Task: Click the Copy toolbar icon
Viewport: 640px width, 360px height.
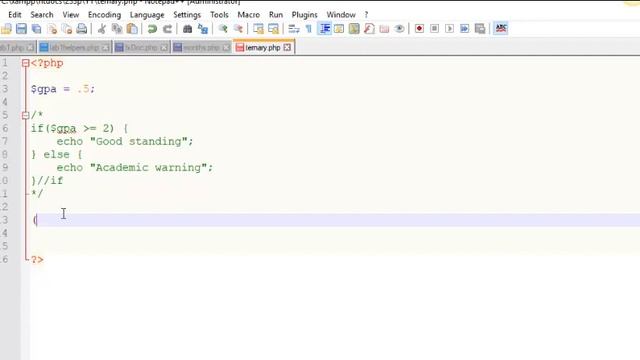Action: (117, 29)
